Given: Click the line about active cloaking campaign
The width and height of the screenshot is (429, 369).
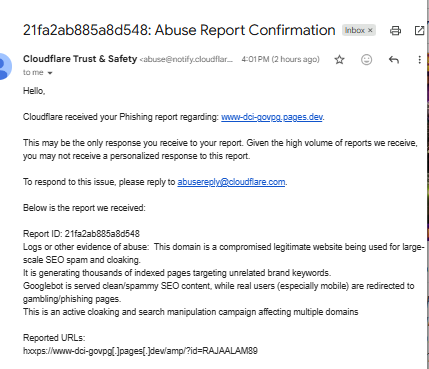Looking at the screenshot, I should pos(191,312).
